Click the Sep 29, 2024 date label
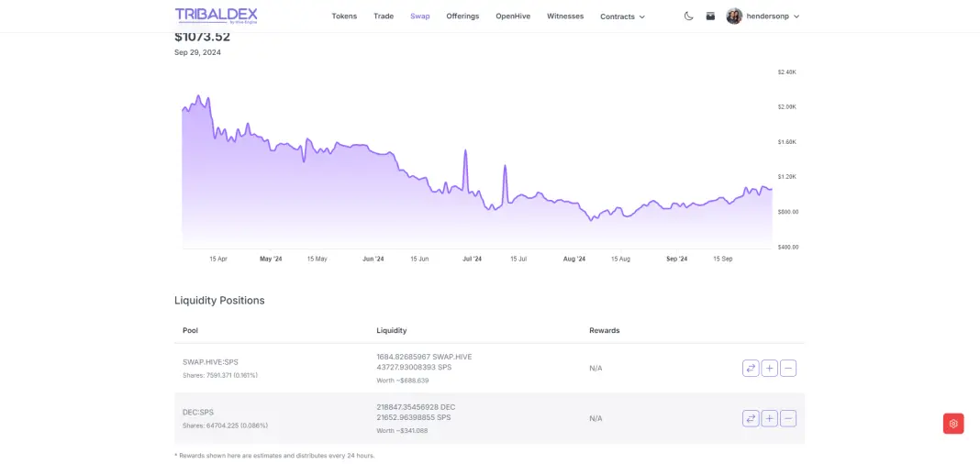Viewport: 980px width, 464px height. click(x=197, y=52)
